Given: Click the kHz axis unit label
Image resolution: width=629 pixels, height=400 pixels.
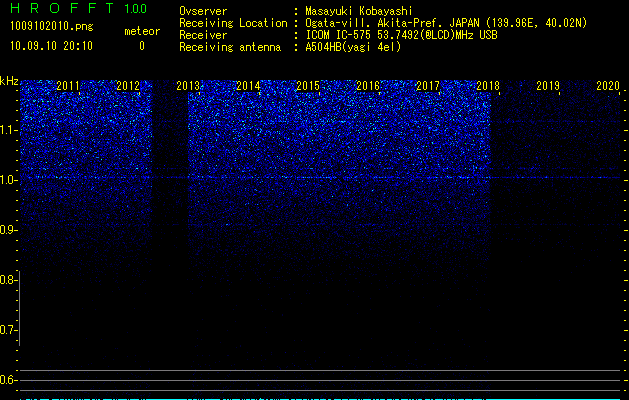Looking at the screenshot, I should (x=9, y=81).
